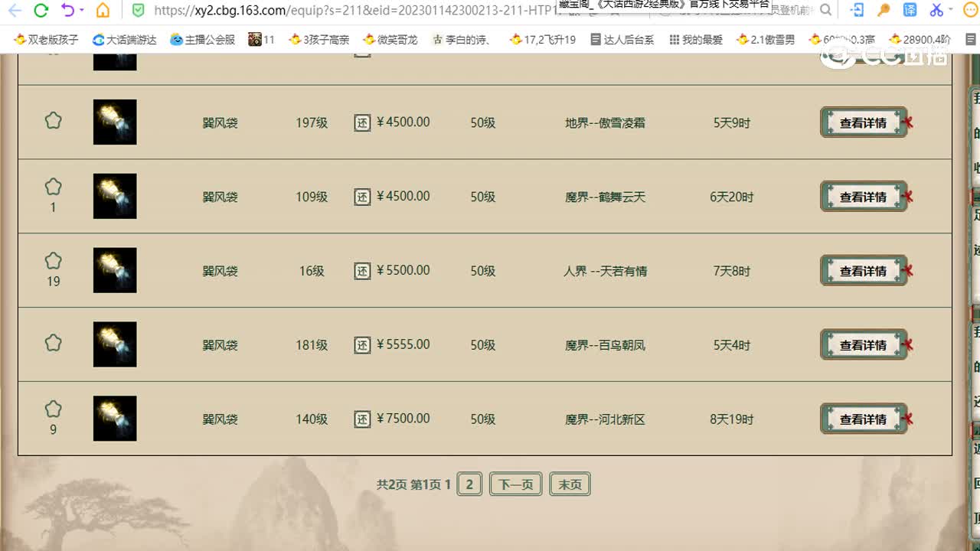Click the blue translate (译) icon
The height and width of the screenshot is (551, 980).
click(910, 11)
